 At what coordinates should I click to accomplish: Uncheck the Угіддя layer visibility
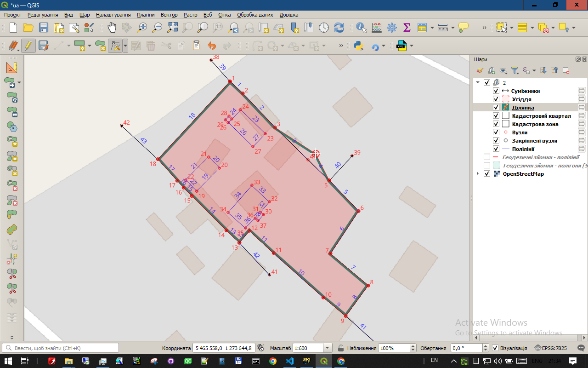496,99
